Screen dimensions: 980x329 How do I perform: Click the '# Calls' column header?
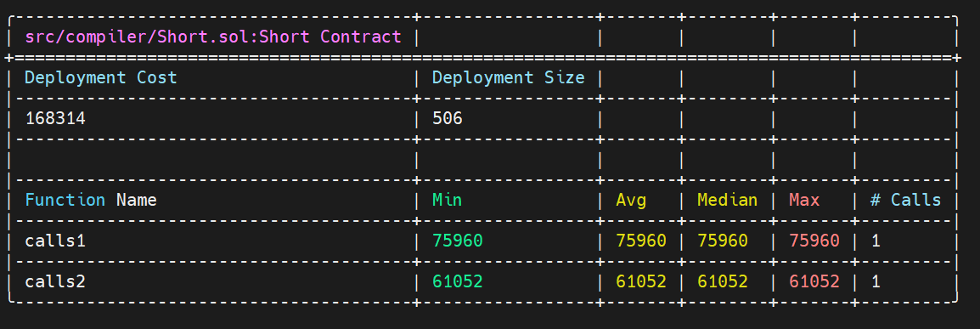pyautogui.click(x=905, y=200)
